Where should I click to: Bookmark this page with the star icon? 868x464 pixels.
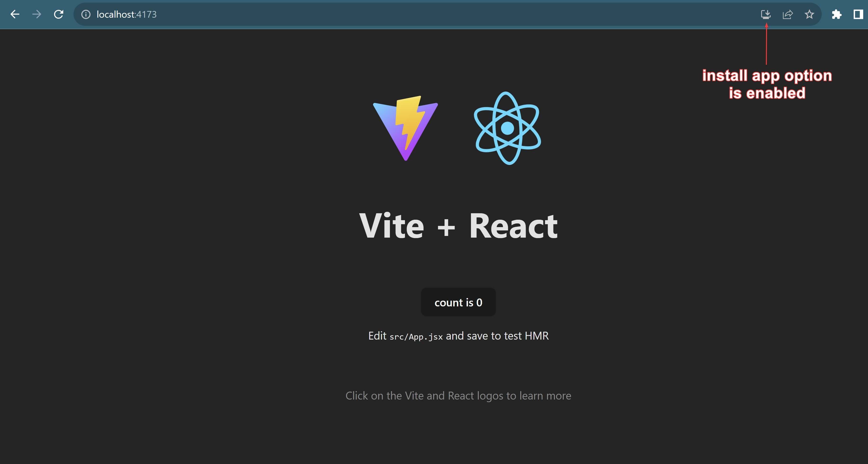coord(809,14)
